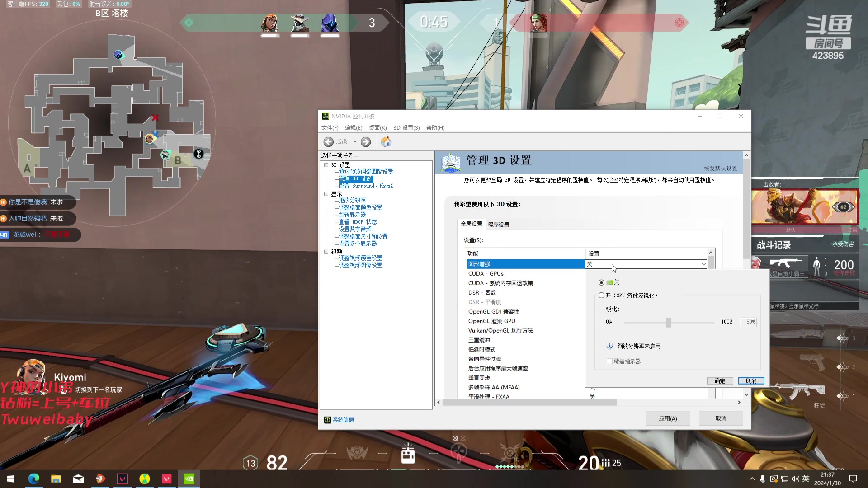This screenshot has width=868, height=488.
Task: Click the Back arrow in NVIDIA toolbar
Action: (329, 142)
